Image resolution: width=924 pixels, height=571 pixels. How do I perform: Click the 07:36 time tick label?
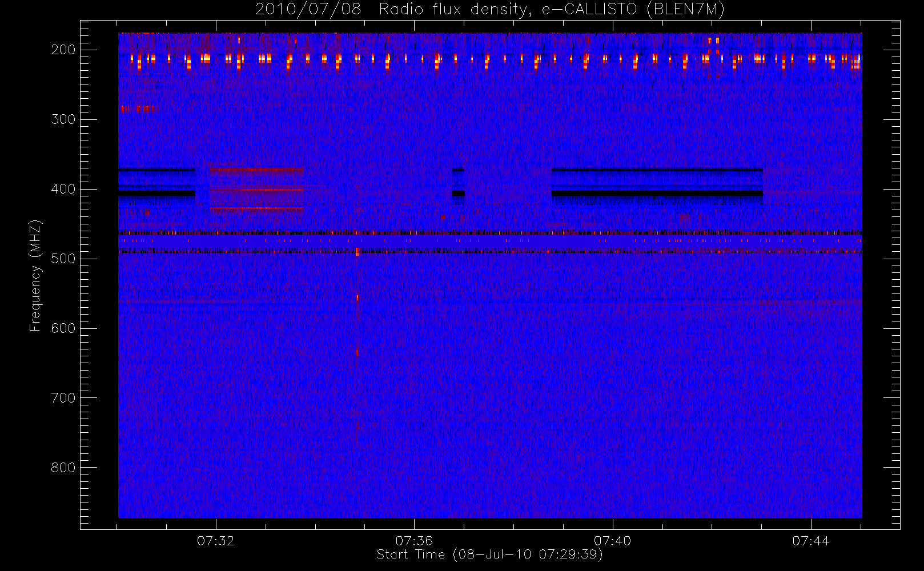tap(414, 541)
